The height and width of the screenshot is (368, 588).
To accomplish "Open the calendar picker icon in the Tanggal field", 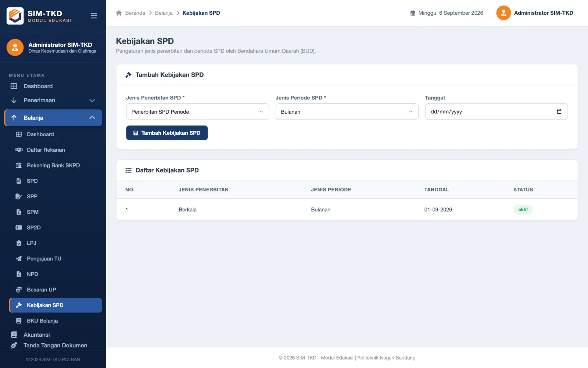I will pos(559,112).
